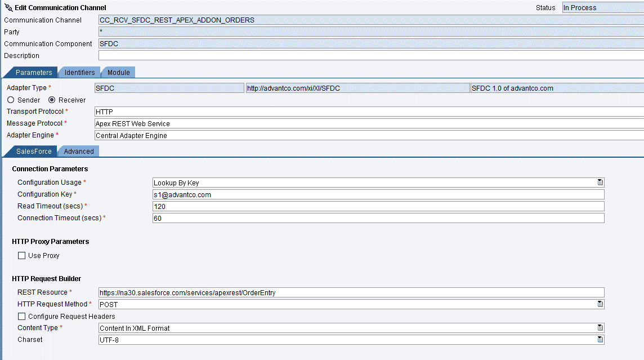Click the HTTP Request Method selection icon

pos(600,304)
